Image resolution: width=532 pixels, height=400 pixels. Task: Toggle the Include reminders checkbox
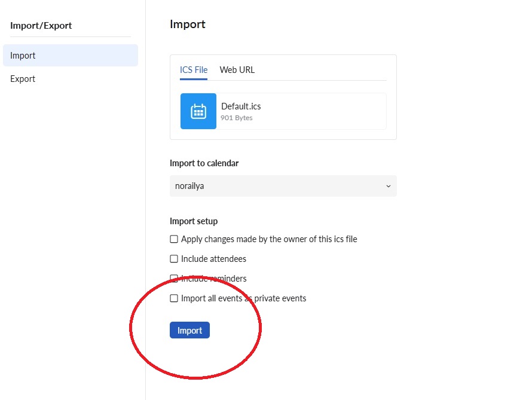coord(174,279)
